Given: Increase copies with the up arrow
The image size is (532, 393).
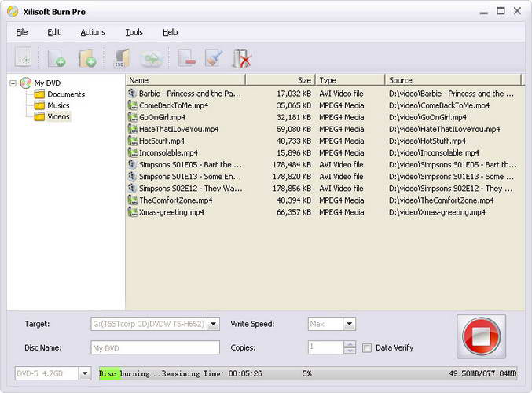Looking at the screenshot, I should (350, 344).
